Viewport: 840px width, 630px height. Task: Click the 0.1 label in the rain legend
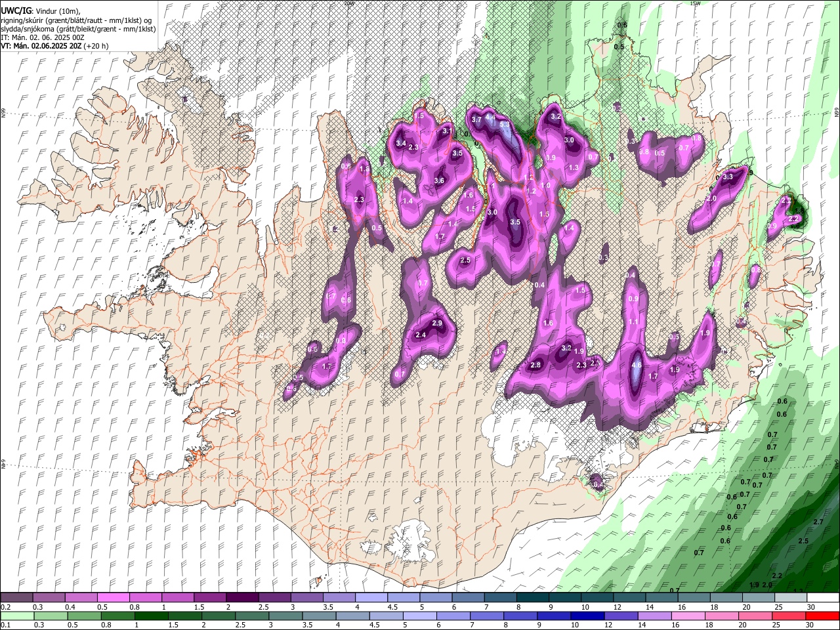(x=5, y=625)
